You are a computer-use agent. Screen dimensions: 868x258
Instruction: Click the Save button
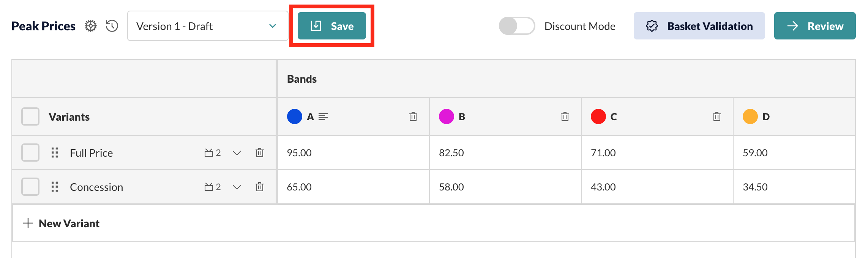[x=332, y=26]
